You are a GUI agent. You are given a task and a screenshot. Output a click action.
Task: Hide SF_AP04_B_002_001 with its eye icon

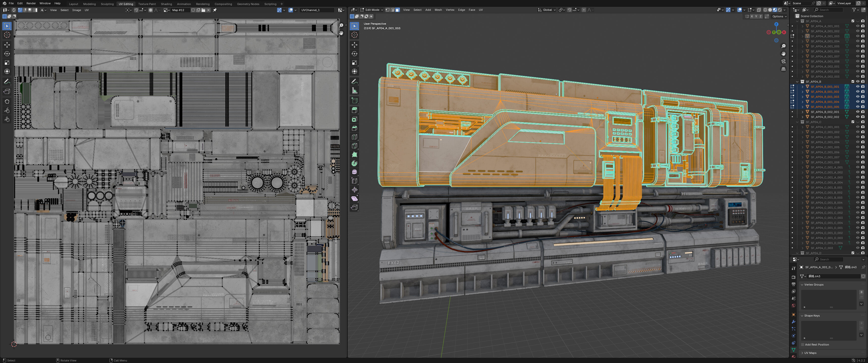tap(858, 112)
